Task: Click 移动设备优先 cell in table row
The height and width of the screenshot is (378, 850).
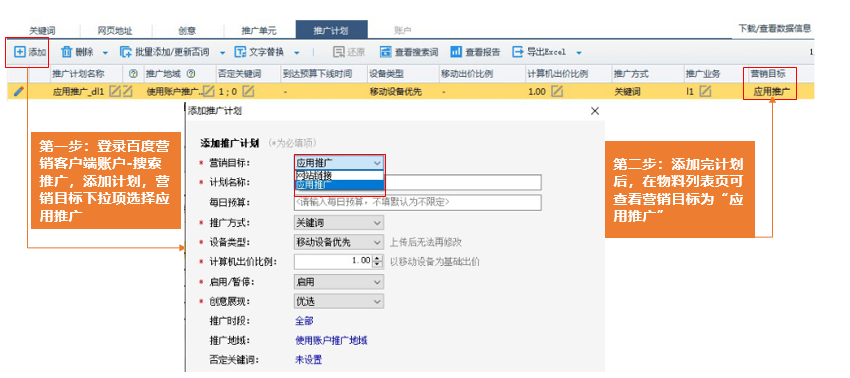Action: (395, 92)
